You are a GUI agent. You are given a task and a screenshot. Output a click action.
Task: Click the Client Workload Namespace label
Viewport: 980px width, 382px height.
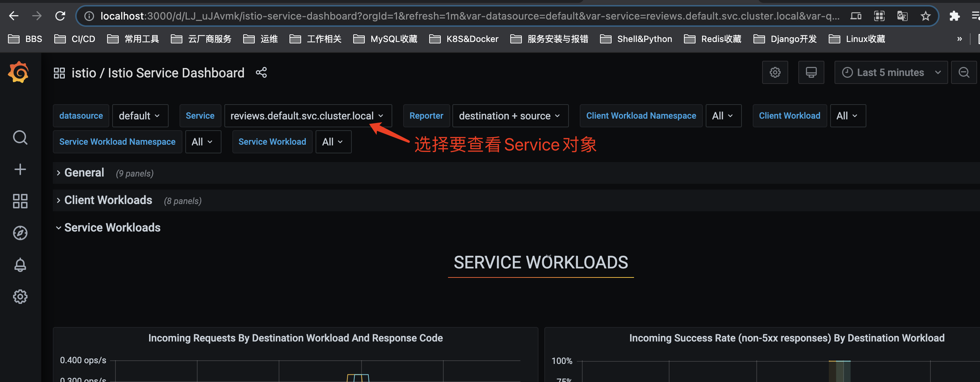click(641, 115)
